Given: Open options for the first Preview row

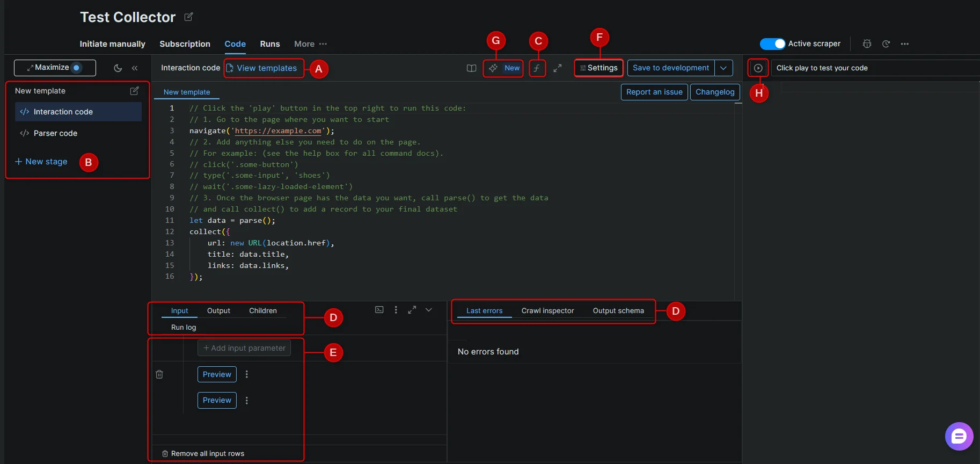Looking at the screenshot, I should pyautogui.click(x=247, y=374).
